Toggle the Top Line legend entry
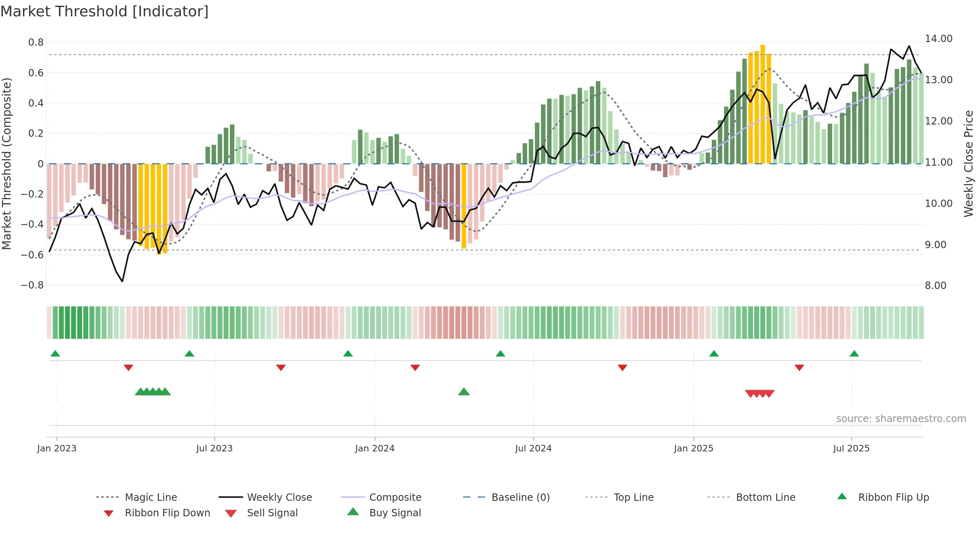The height and width of the screenshot is (551, 980). tap(619, 497)
